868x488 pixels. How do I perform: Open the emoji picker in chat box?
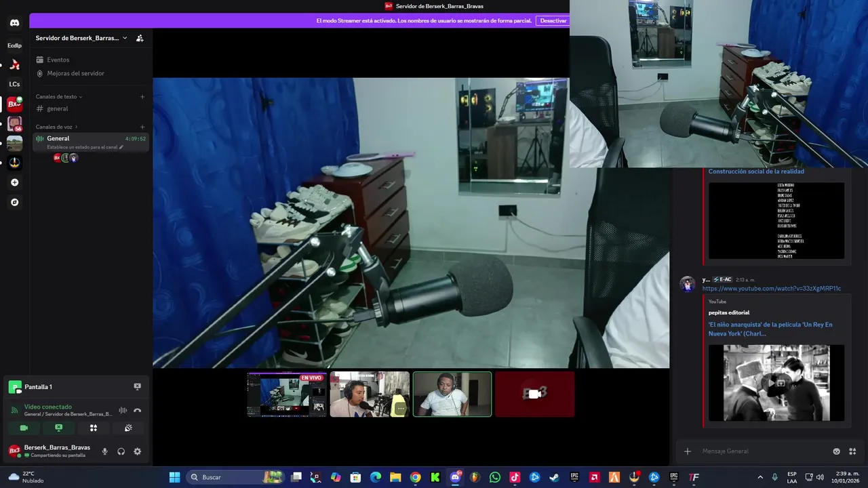[836, 451]
